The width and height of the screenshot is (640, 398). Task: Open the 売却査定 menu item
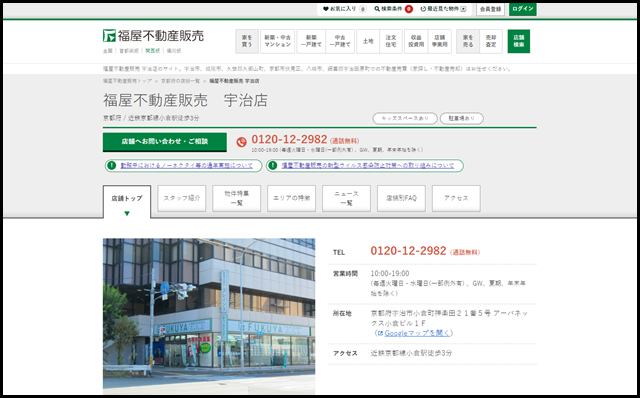click(491, 41)
